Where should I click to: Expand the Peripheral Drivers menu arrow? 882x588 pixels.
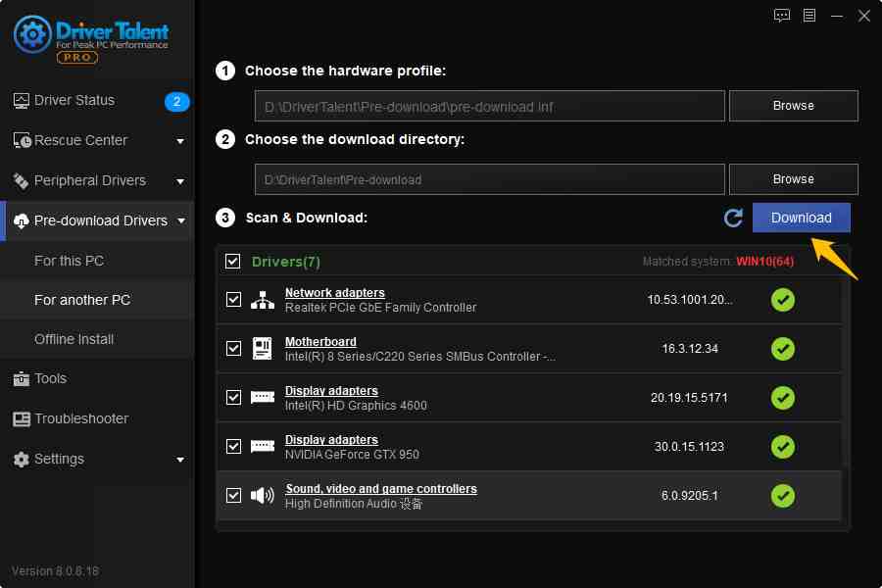click(x=180, y=181)
